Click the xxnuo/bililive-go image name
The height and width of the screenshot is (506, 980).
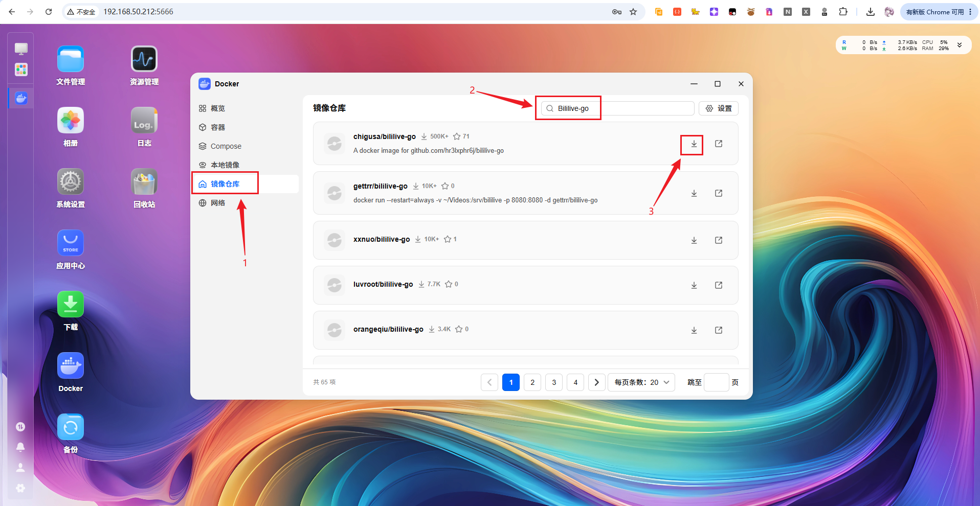pyautogui.click(x=382, y=239)
